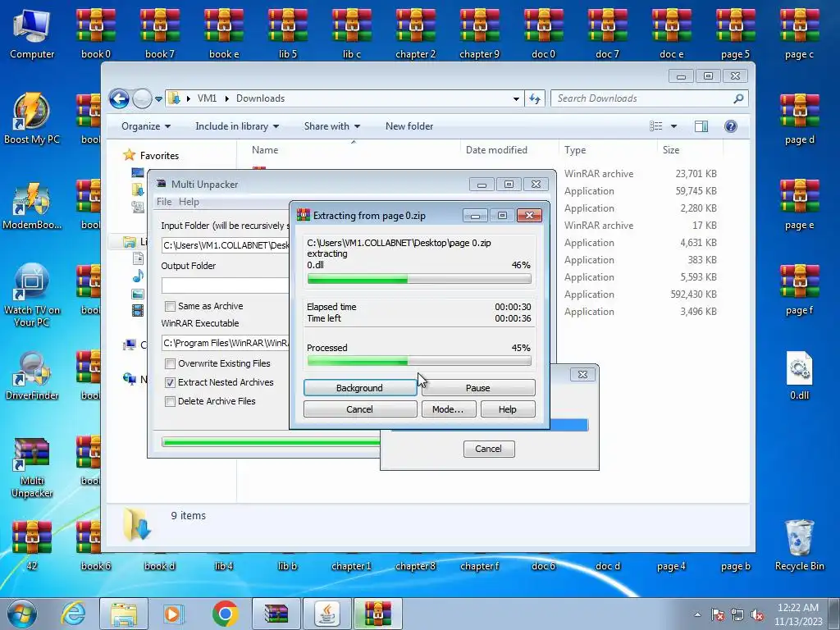Open the Mode... settings button
Screen dimensions: 840x630
(x=447, y=409)
